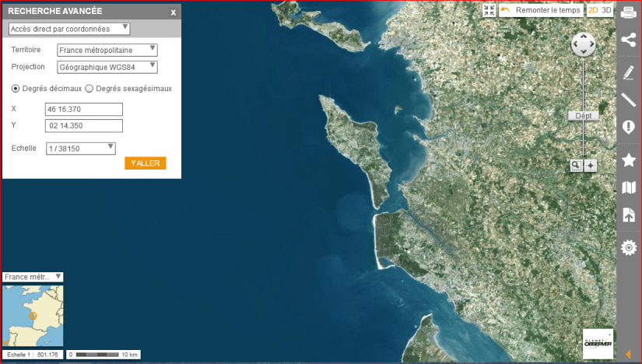Click the X coordinate input field
The image size is (642, 364).
(85, 110)
